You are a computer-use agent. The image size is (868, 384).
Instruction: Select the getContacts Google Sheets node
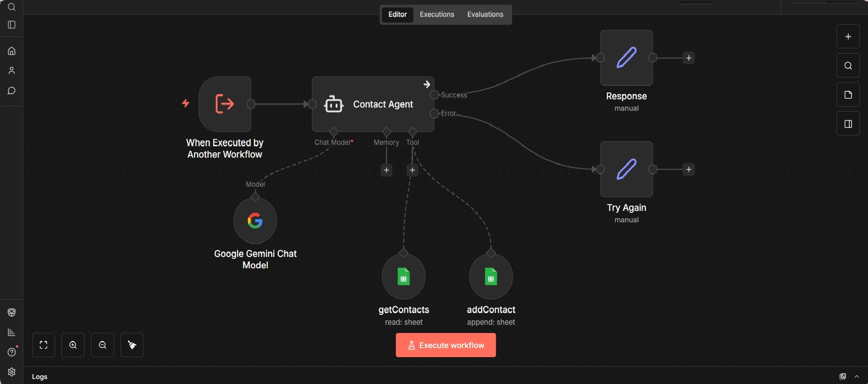(x=404, y=277)
